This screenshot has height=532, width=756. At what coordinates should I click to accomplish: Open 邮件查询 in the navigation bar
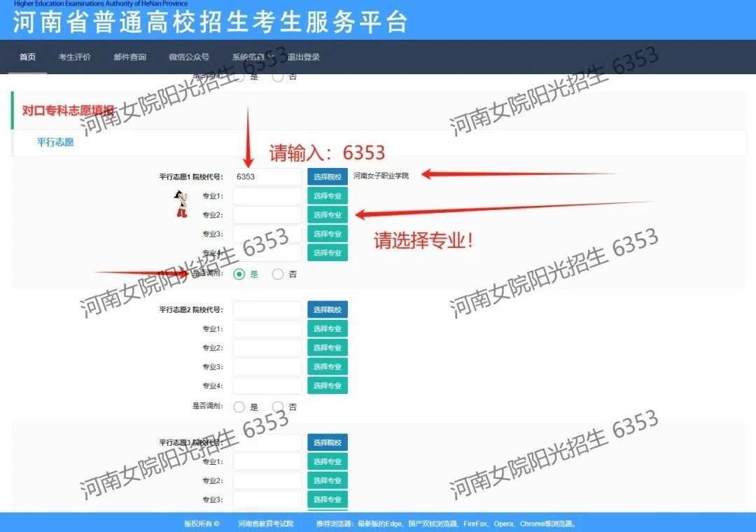pos(130,57)
